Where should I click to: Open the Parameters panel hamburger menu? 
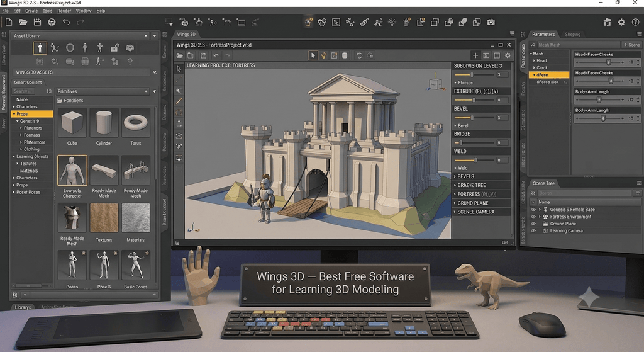[639, 34]
